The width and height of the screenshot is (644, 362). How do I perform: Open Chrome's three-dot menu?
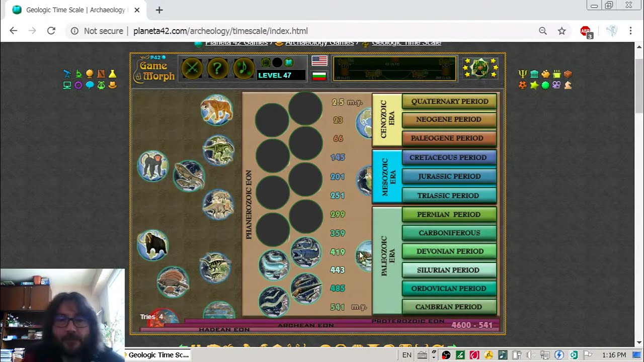click(630, 31)
